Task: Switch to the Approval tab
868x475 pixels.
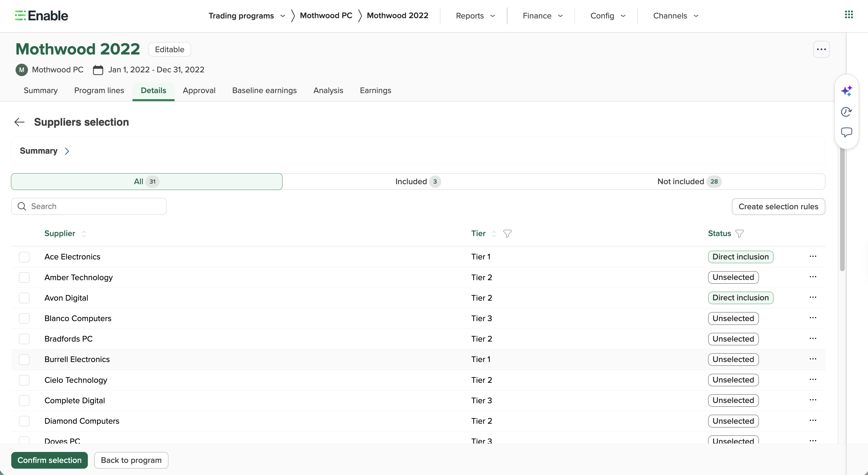Action: tap(199, 90)
